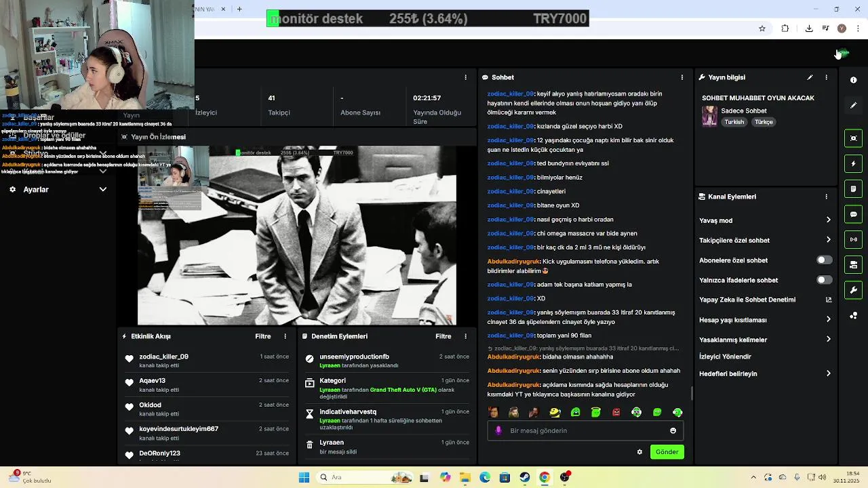This screenshot has width=868, height=488.
Task: Open a new browser tab with the plus button
Action: (239, 9)
